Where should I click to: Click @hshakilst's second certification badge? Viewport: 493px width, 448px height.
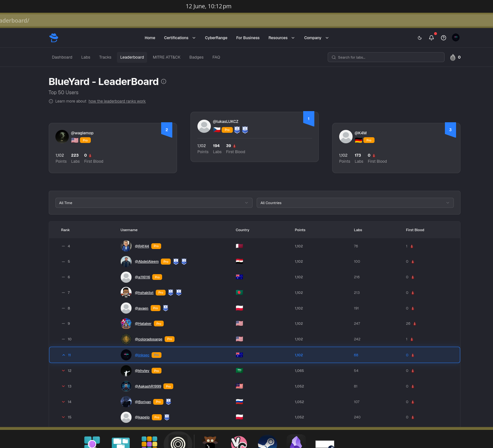click(x=179, y=292)
